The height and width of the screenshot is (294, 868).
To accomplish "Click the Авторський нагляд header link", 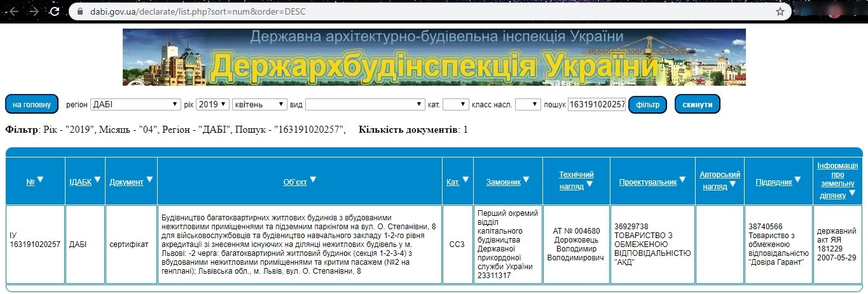I will [720, 180].
